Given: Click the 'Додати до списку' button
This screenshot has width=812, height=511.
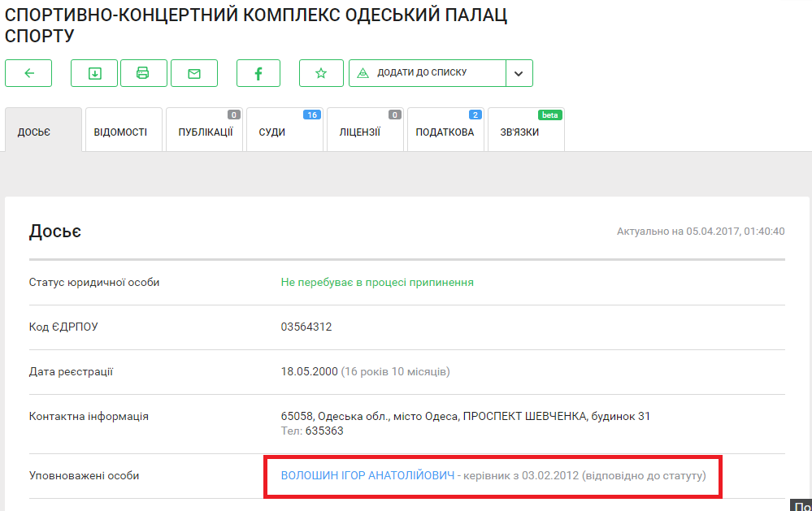Looking at the screenshot, I should [427, 73].
